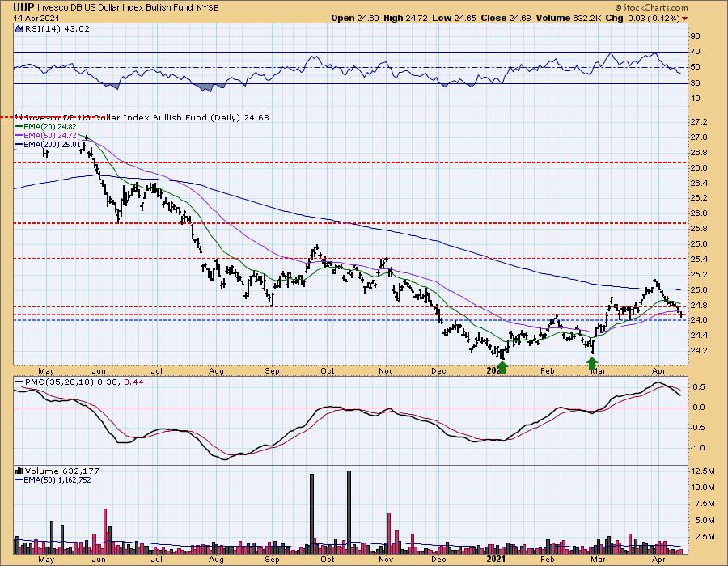Click the 25.0 price axis label
The image size is (728, 566).
point(699,290)
